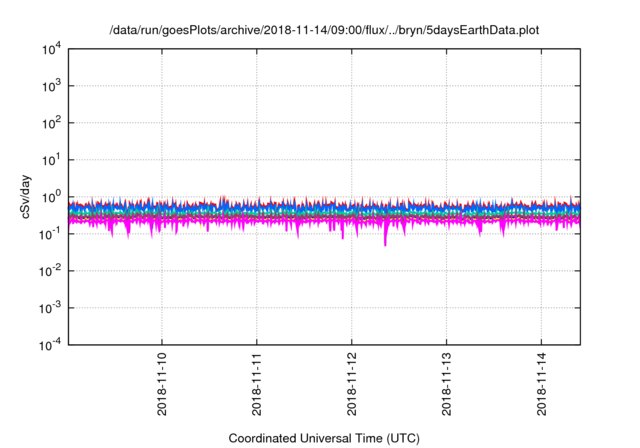Click the 2018-11-10 date label

(x=162, y=384)
